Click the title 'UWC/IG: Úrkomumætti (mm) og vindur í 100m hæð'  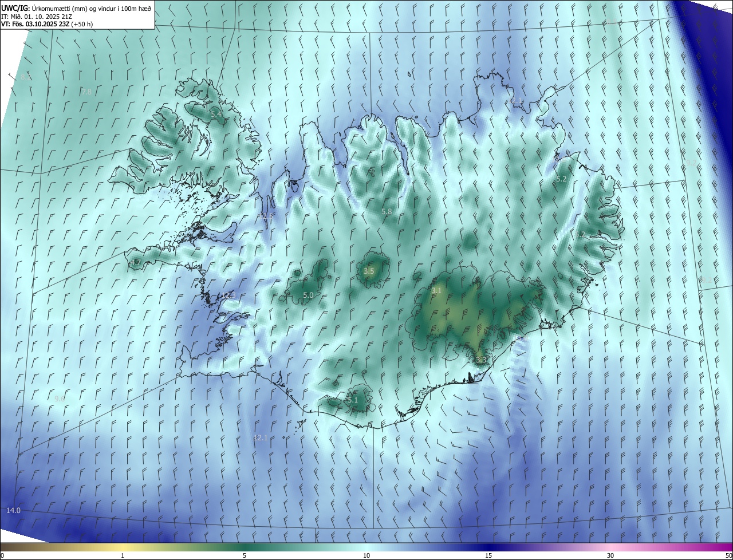pos(76,7)
